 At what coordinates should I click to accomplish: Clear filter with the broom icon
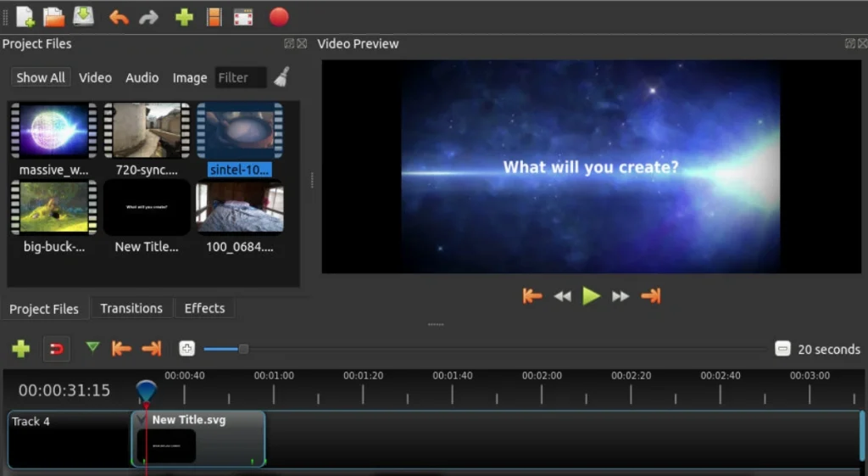281,77
